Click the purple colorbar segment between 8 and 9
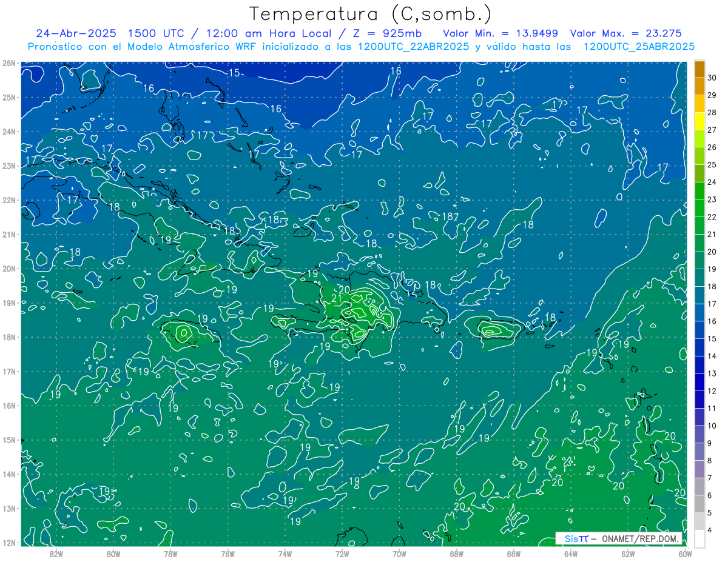728x562 pixels. pyautogui.click(x=699, y=452)
